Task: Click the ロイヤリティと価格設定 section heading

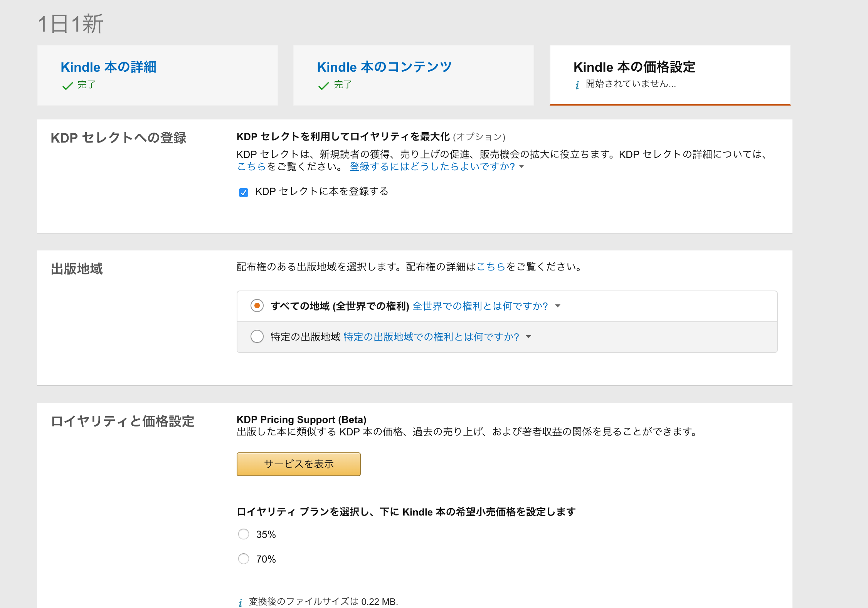Action: pyautogui.click(x=122, y=422)
